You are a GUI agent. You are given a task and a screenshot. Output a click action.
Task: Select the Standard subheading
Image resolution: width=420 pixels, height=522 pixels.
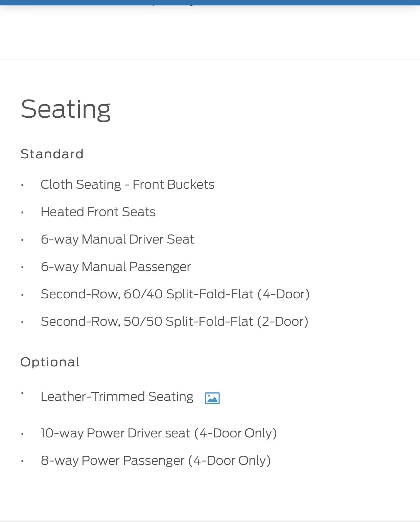(x=52, y=154)
